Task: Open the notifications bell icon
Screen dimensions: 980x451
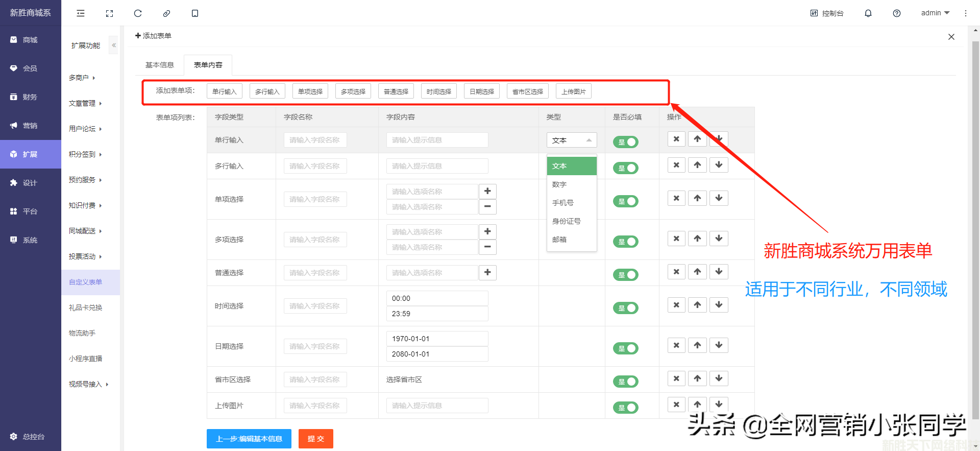Action: click(868, 13)
